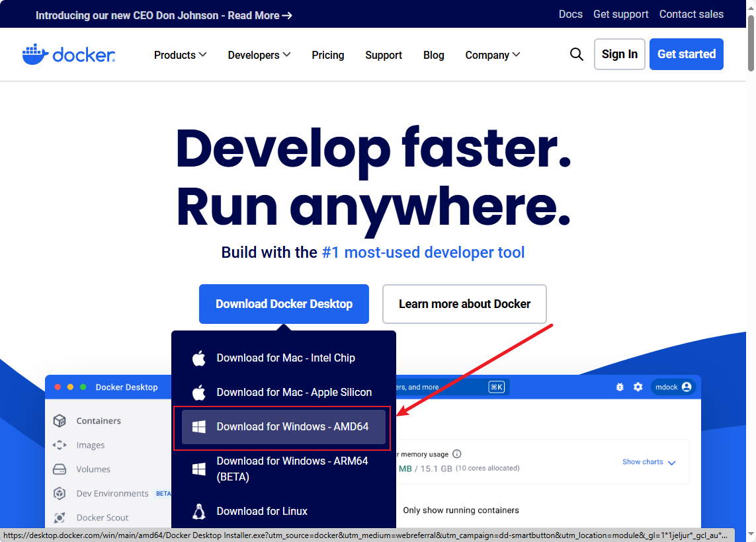This screenshot has width=756, height=542.
Task: Select the Images sidebar icon
Action: pos(60,445)
